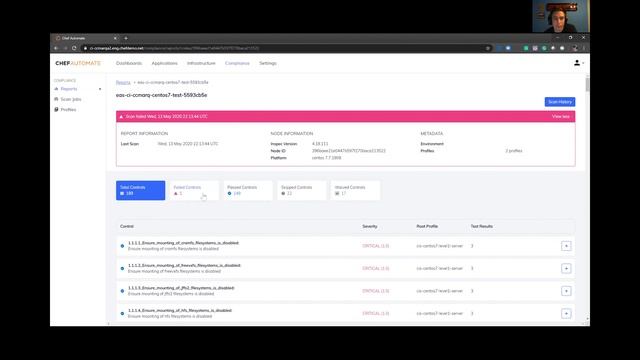Click the Root Profile column header
This screenshot has width=640, height=360.
click(x=427, y=226)
